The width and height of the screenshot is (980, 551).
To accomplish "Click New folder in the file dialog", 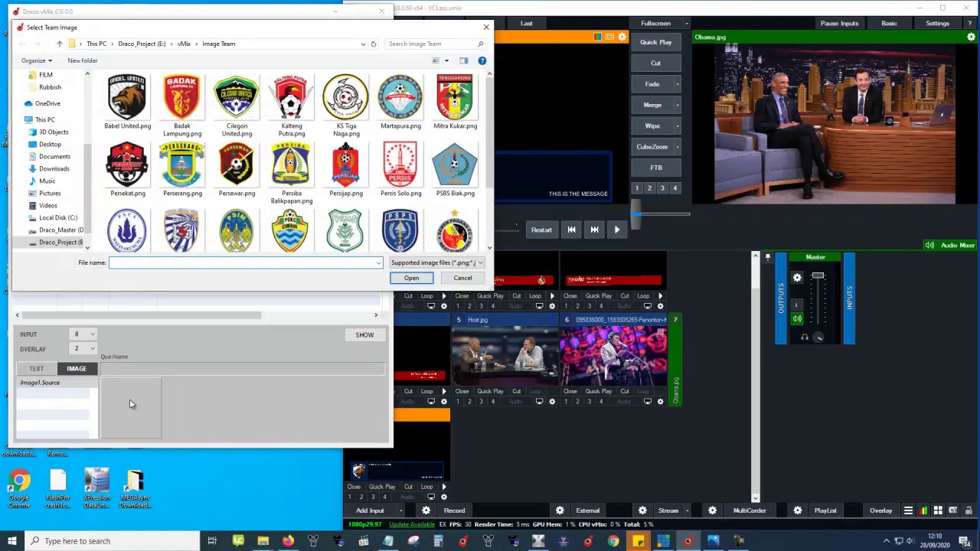I will pyautogui.click(x=82, y=60).
